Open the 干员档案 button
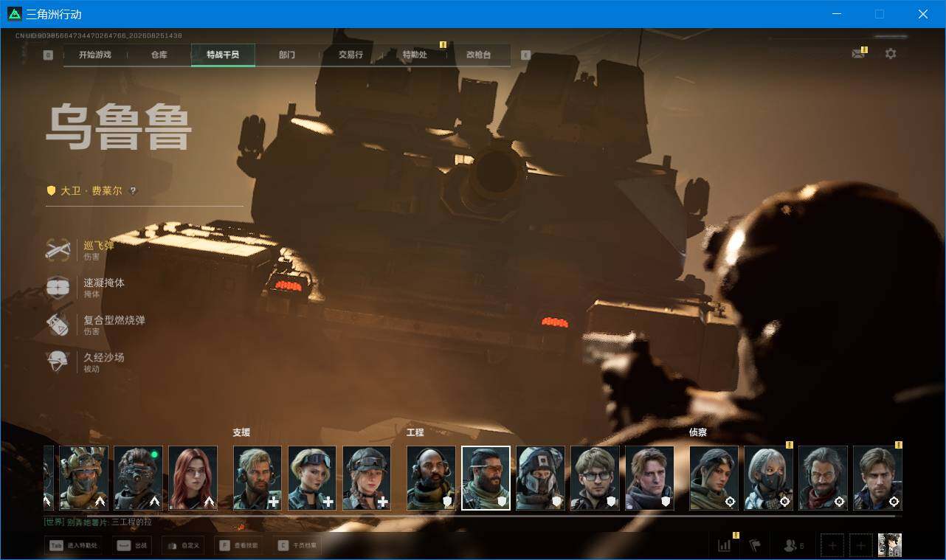The width and height of the screenshot is (946, 560). (297, 546)
